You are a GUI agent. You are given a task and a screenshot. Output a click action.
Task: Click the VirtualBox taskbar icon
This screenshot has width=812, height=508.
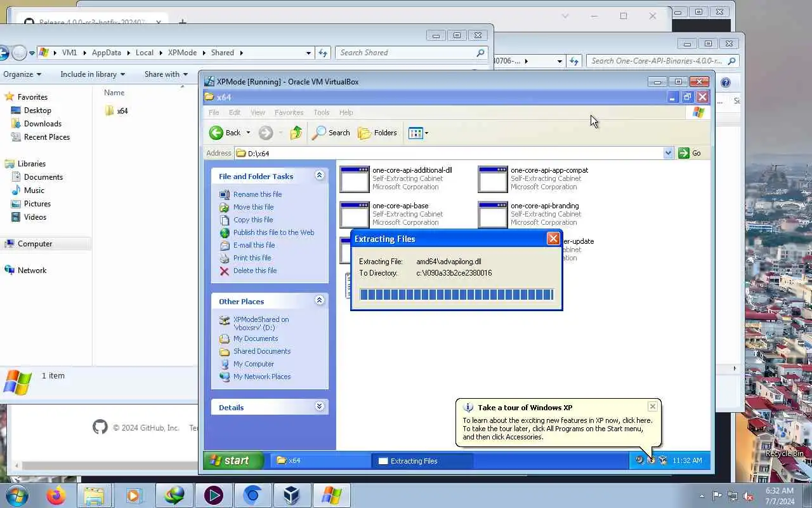coord(291,495)
